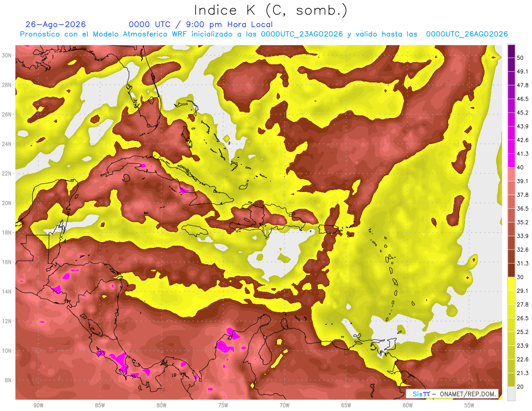Click the '80W' longitude label
532x411 pixels.
[x=161, y=405]
